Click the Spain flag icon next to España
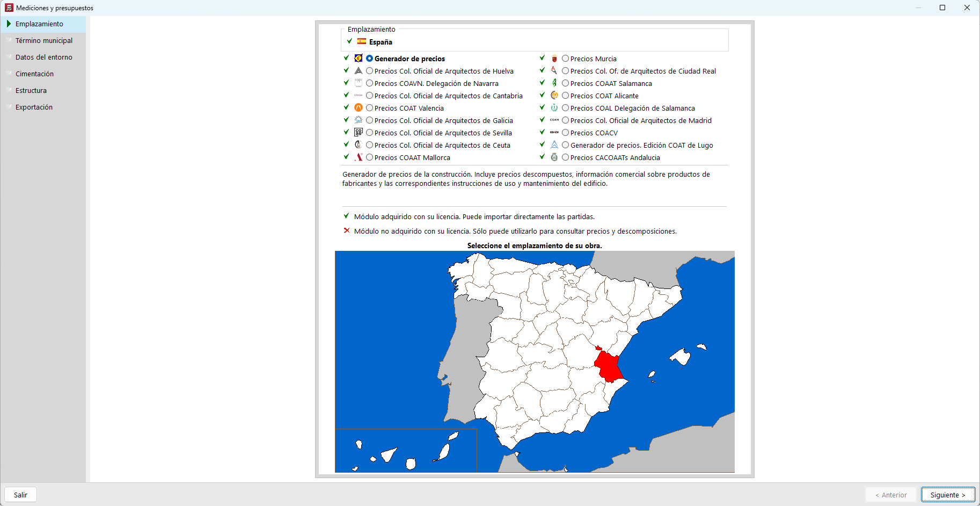The width and height of the screenshot is (980, 506). tap(362, 41)
